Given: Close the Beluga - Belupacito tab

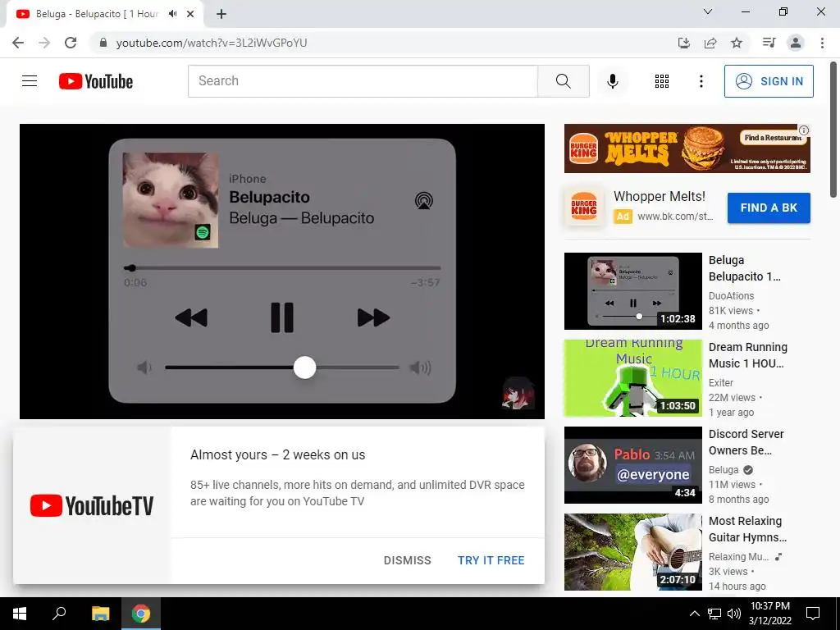Looking at the screenshot, I should [x=190, y=14].
